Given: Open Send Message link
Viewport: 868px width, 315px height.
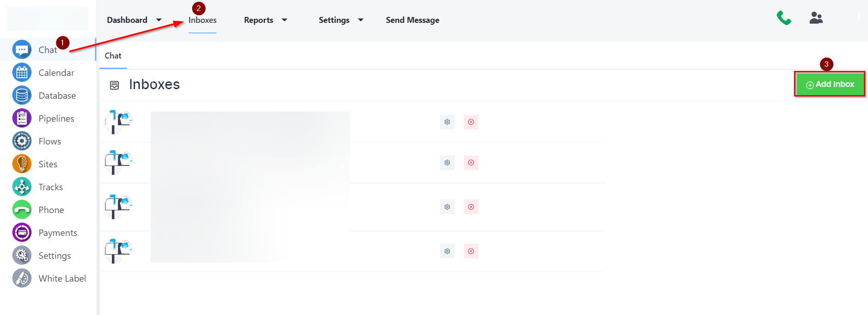Looking at the screenshot, I should (412, 20).
